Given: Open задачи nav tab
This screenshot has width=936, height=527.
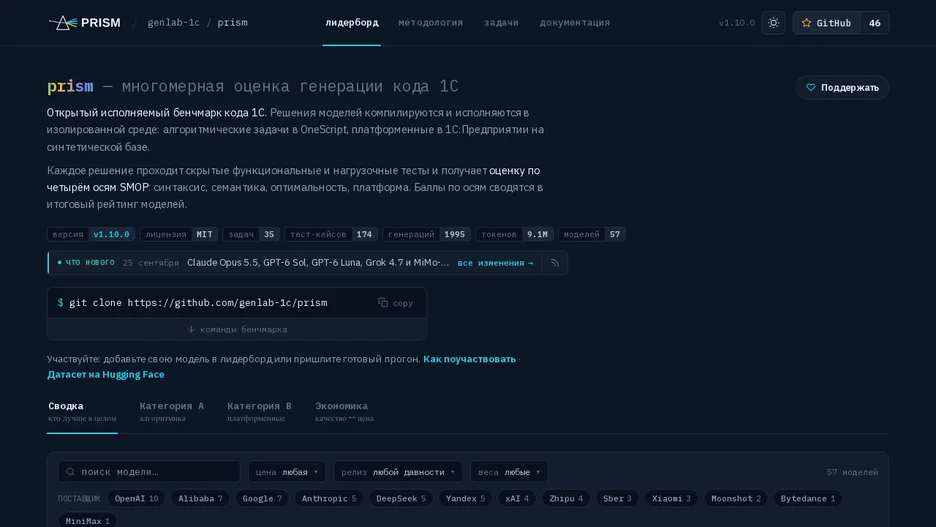Looking at the screenshot, I should [501, 23].
